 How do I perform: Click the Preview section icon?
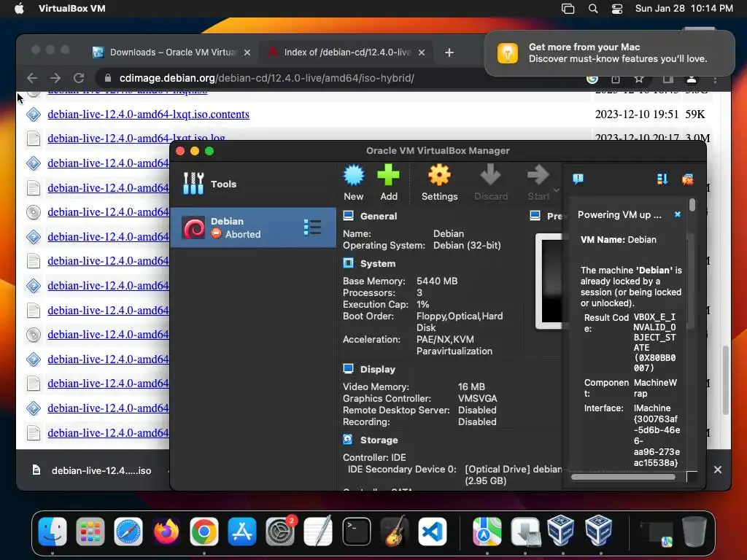pos(535,216)
